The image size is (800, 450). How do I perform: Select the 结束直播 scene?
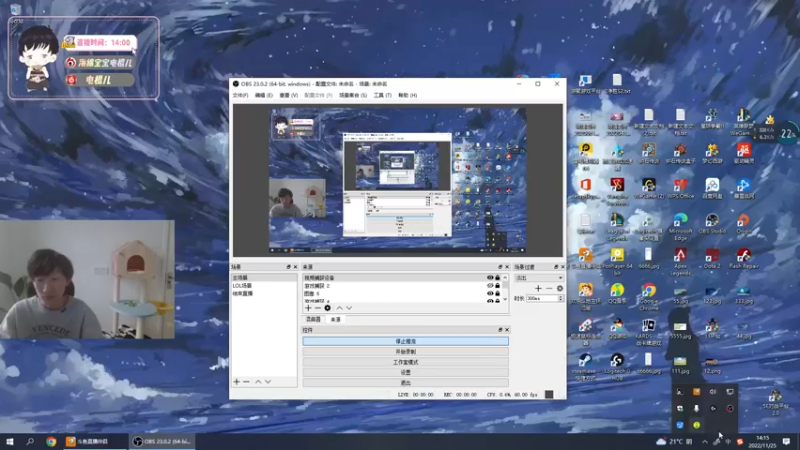coord(264,293)
